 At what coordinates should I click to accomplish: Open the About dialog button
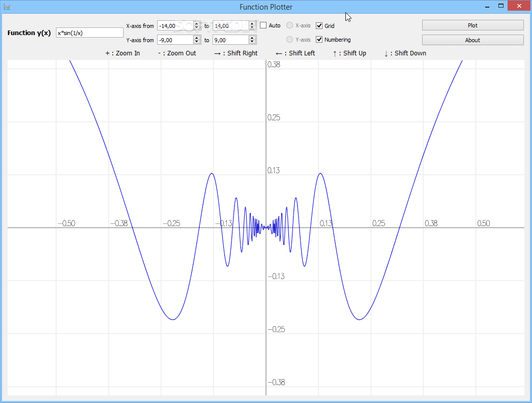[x=472, y=40]
